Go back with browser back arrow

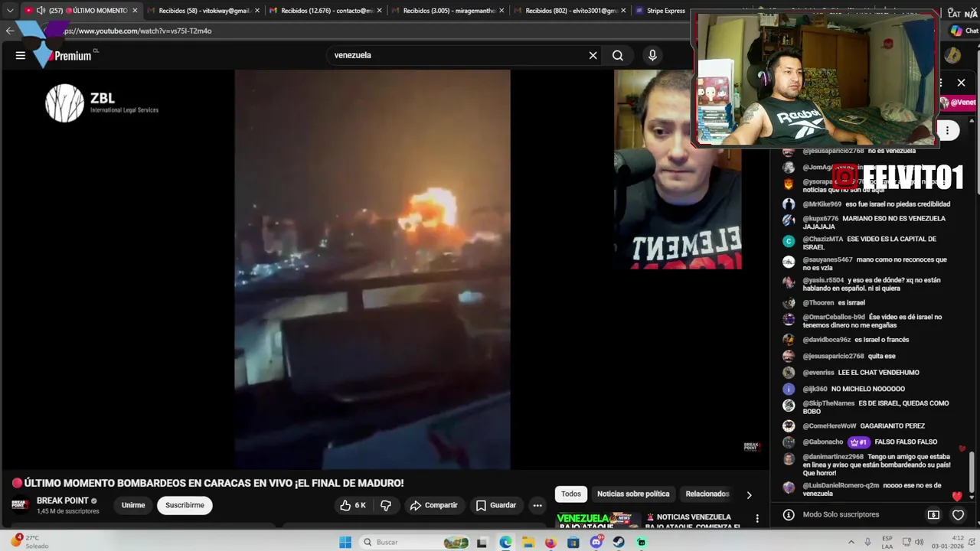[9, 31]
